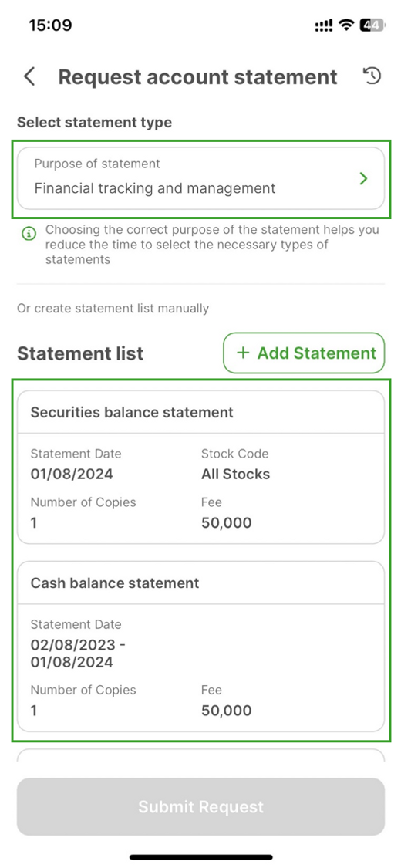Open the Securities balance statement card header
Screen dimensions: 401x868
200,413
